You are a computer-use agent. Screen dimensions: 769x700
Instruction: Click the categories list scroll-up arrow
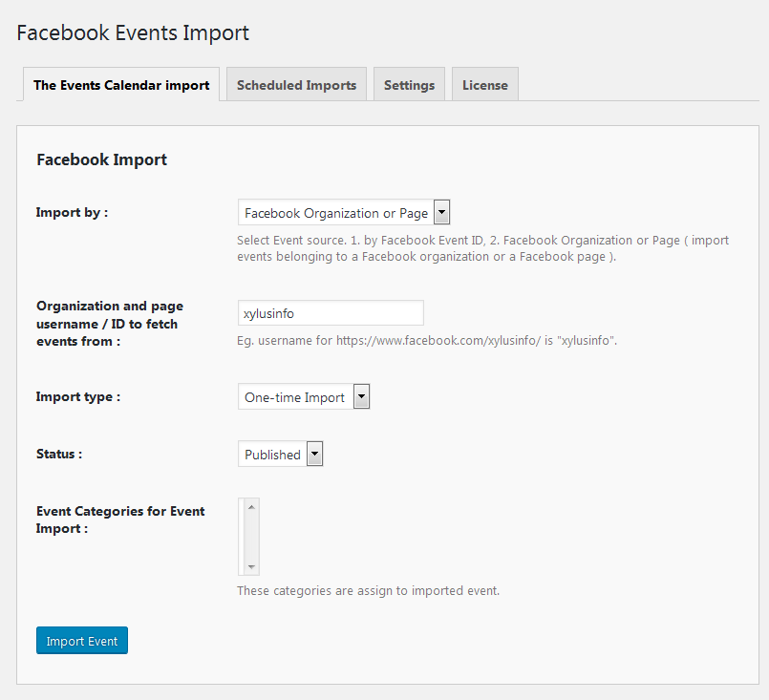[x=251, y=507]
